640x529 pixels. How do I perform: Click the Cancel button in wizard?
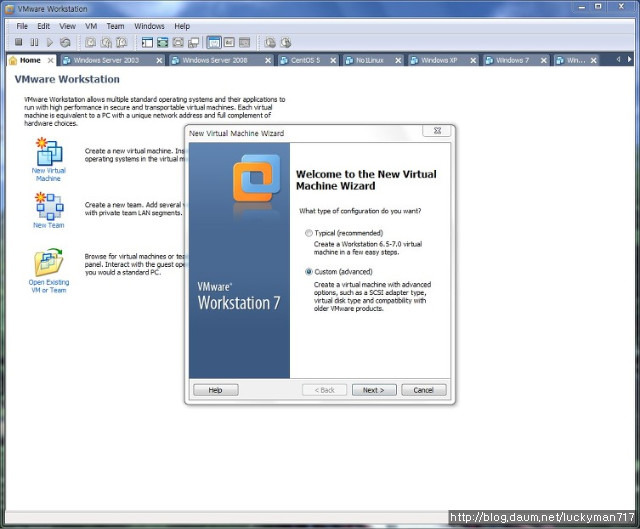point(424,390)
